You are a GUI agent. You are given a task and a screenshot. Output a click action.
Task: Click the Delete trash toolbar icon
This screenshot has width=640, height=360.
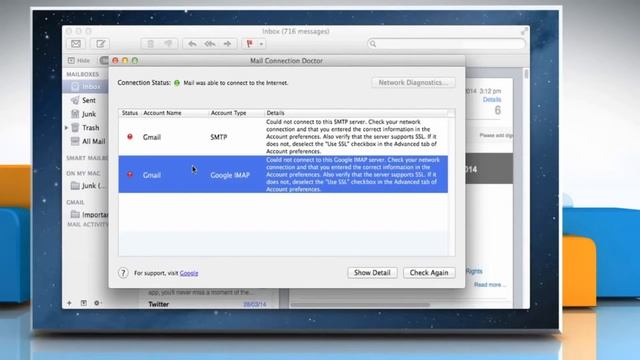coord(151,44)
